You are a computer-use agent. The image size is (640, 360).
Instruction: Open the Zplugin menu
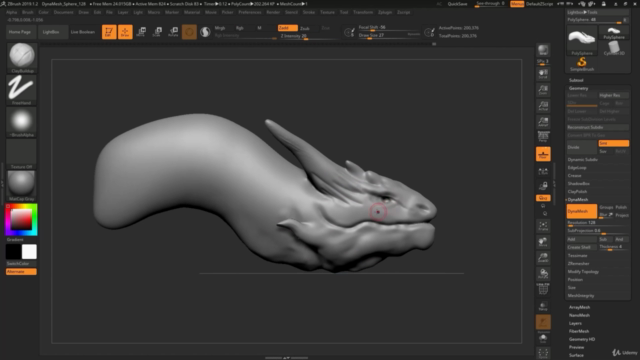click(x=385, y=12)
